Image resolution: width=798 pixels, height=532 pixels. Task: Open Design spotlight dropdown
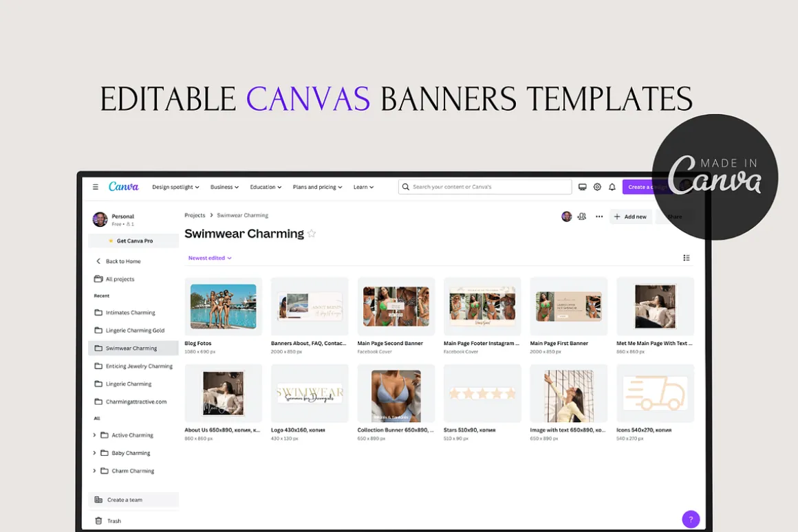pyautogui.click(x=175, y=187)
